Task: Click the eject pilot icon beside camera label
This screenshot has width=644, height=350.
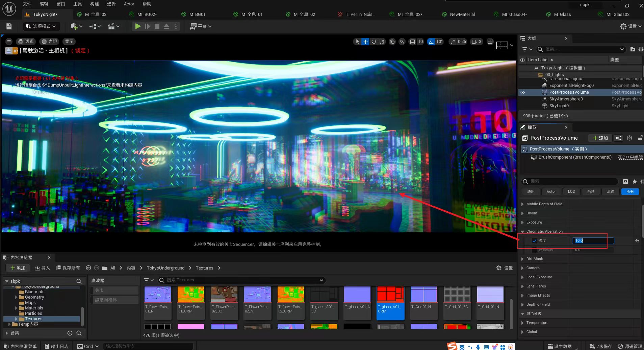Action: click(x=8, y=51)
